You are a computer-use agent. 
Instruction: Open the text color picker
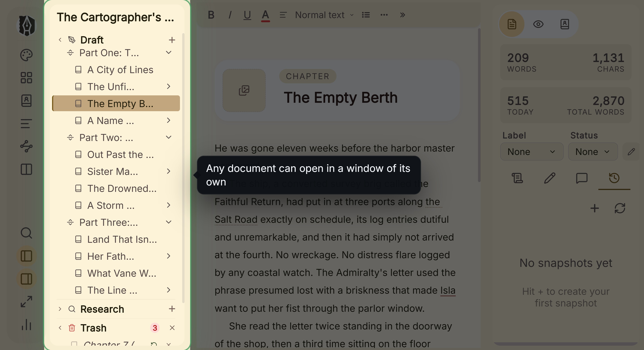click(x=265, y=15)
